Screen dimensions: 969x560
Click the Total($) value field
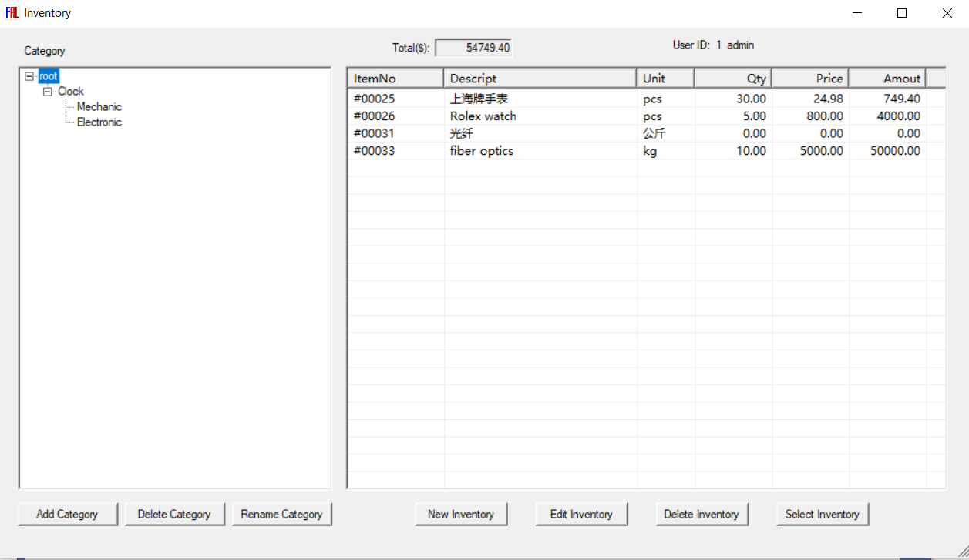pos(473,48)
